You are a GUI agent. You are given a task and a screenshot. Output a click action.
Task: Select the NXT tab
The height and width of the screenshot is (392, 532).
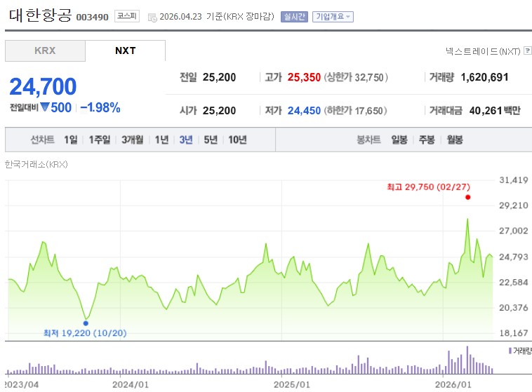125,51
